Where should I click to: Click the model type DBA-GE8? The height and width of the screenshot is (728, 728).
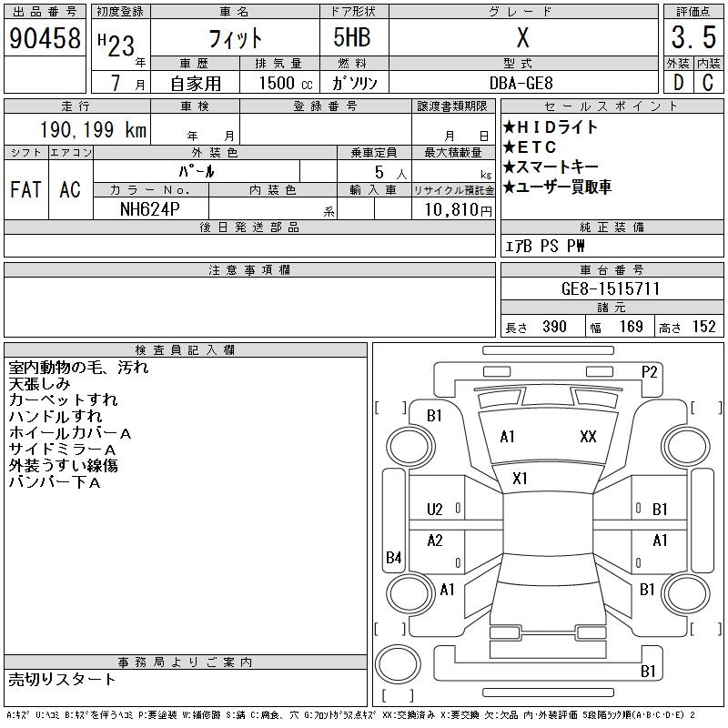[521, 82]
